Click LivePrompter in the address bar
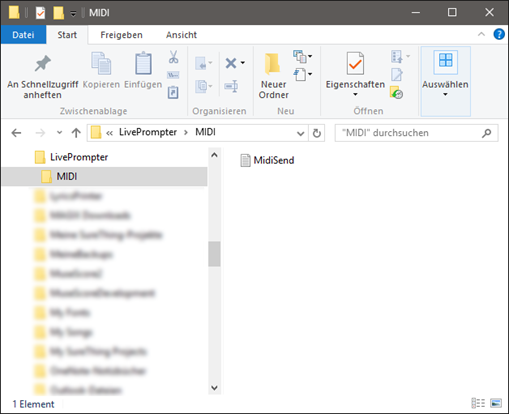The image size is (509, 414). pyautogui.click(x=148, y=132)
